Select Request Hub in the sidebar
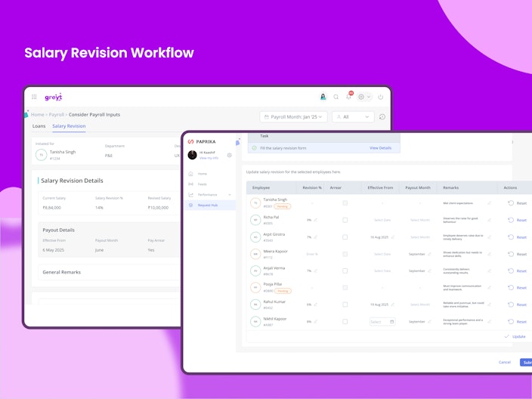Image resolution: width=532 pixels, height=399 pixels. (209, 206)
